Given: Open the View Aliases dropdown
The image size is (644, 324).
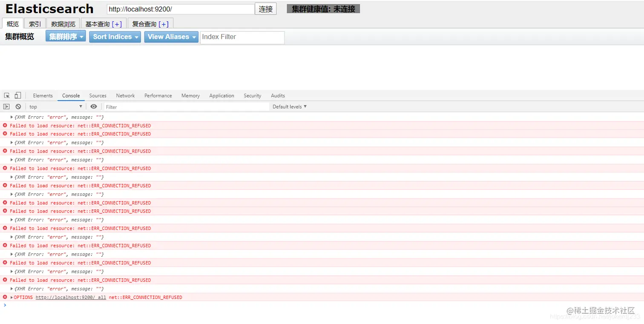Looking at the screenshot, I should [x=171, y=37].
